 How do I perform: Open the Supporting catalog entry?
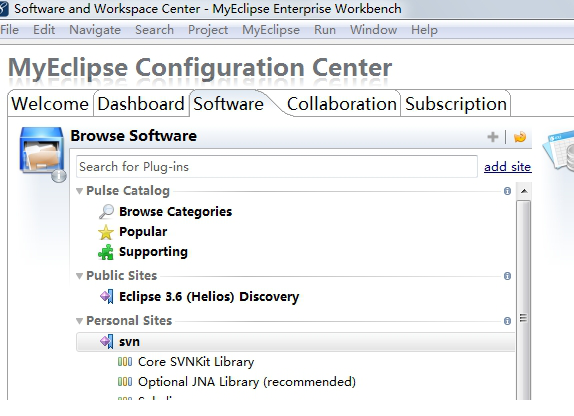(x=153, y=252)
